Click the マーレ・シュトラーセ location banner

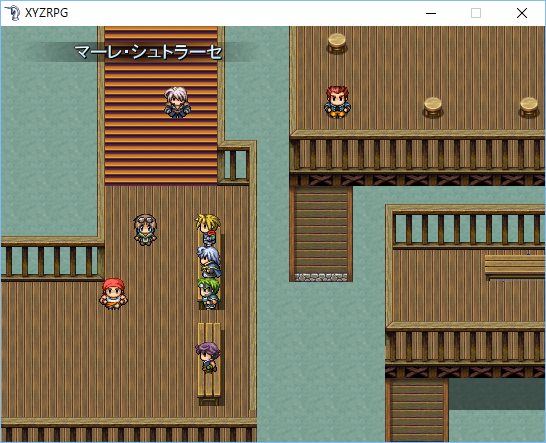point(148,52)
